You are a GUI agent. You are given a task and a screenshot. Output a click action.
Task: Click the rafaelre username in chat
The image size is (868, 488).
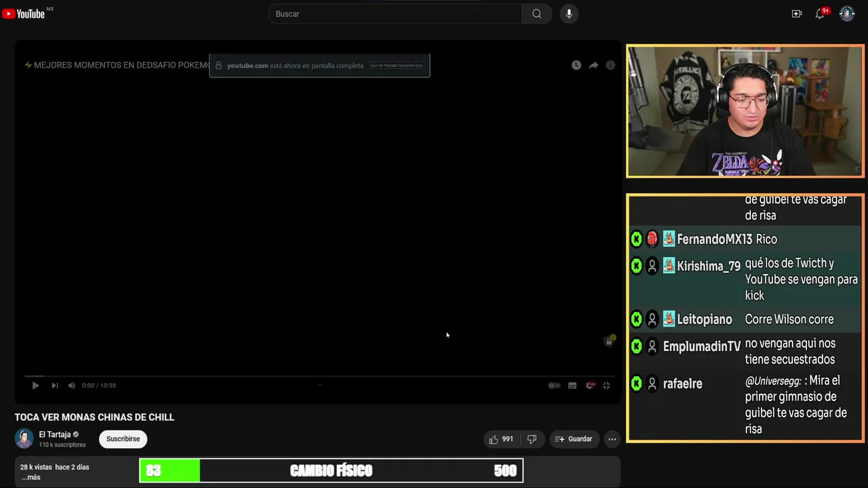tap(682, 384)
